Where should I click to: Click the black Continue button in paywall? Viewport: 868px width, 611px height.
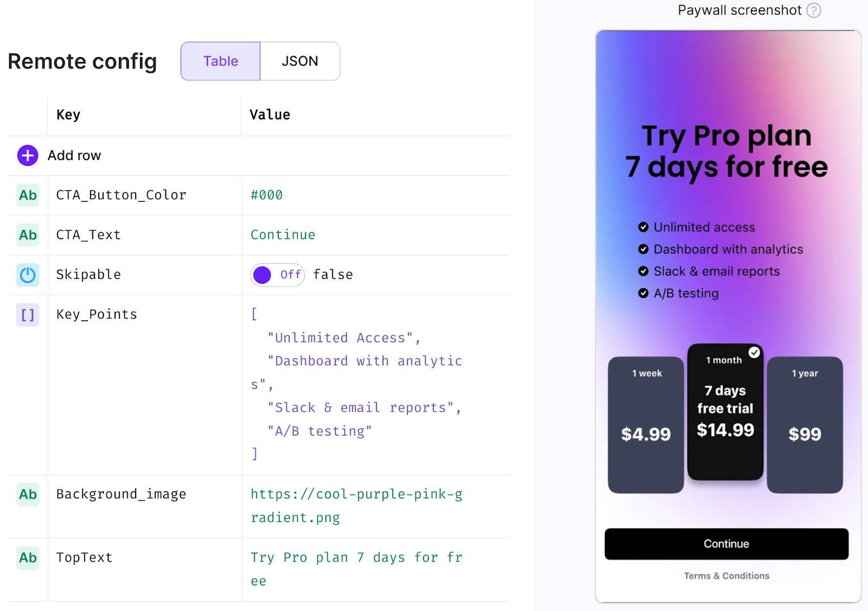(x=726, y=544)
